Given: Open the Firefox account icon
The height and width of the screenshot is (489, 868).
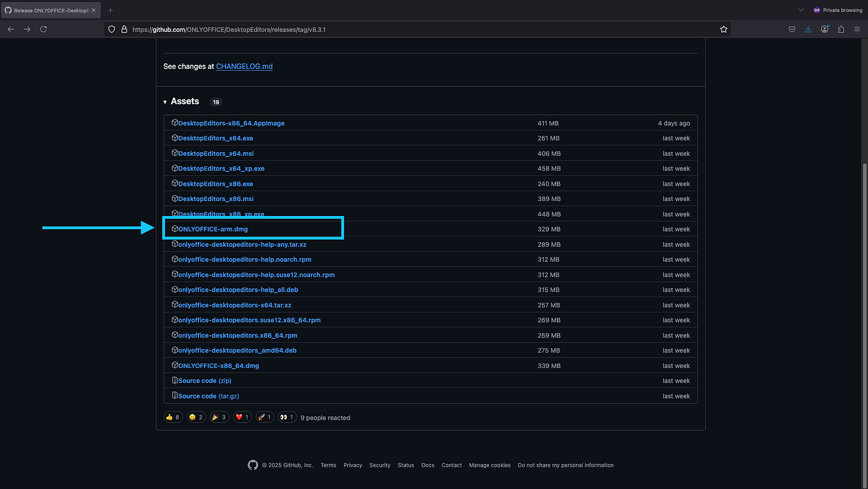Looking at the screenshot, I should (x=825, y=29).
